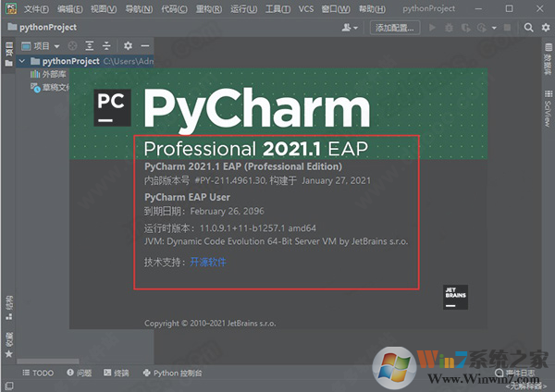The image size is (555, 392).
Task: Click the Search Everywhere magnifier icon
Action: (528, 28)
